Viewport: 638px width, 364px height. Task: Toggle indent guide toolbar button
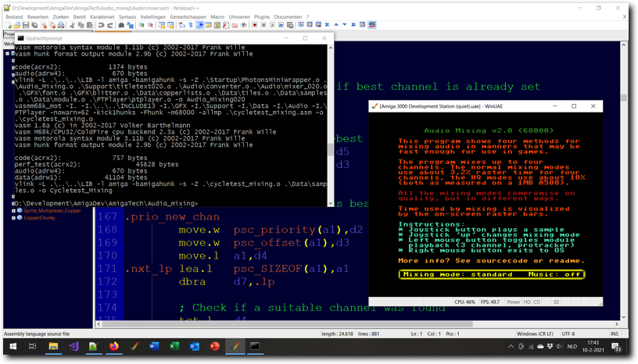(x=200, y=25)
